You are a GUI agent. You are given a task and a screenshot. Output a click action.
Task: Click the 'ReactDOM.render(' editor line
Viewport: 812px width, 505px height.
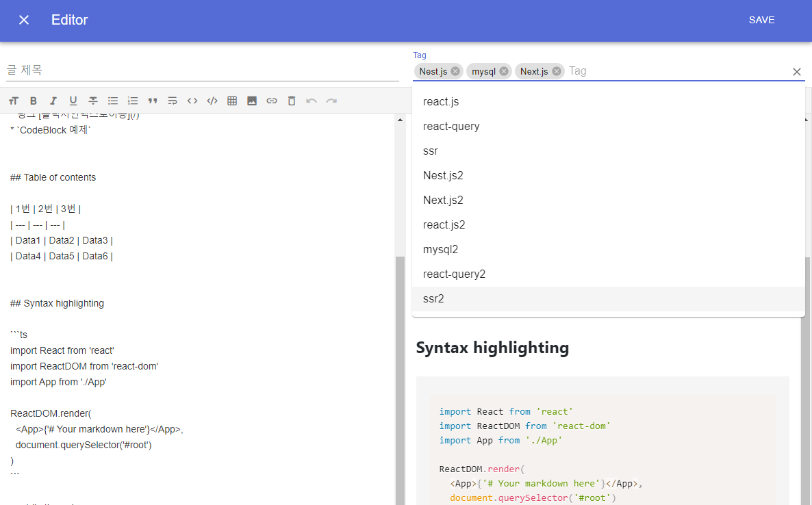click(51, 413)
